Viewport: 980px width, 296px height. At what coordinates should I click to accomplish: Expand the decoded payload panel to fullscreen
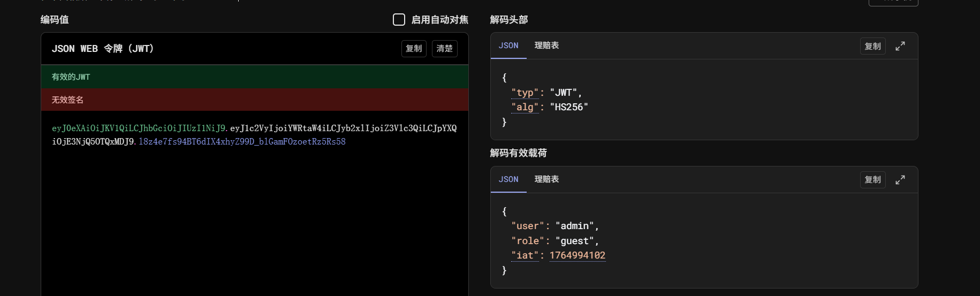point(900,180)
